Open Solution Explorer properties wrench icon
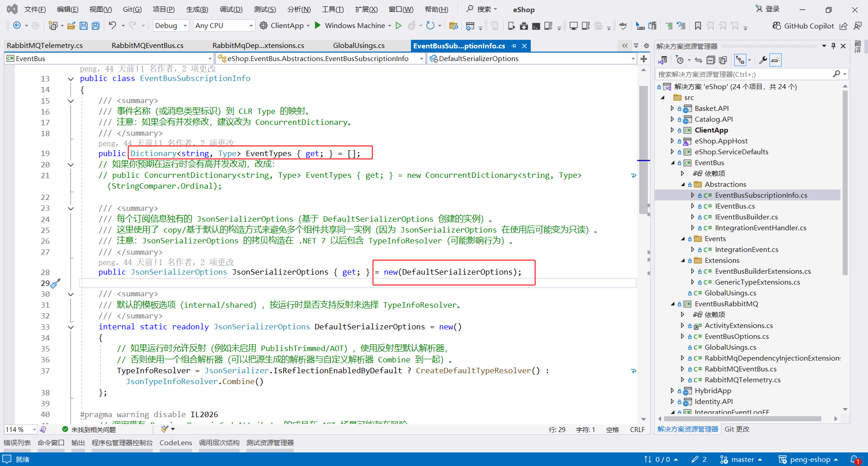 [763, 60]
